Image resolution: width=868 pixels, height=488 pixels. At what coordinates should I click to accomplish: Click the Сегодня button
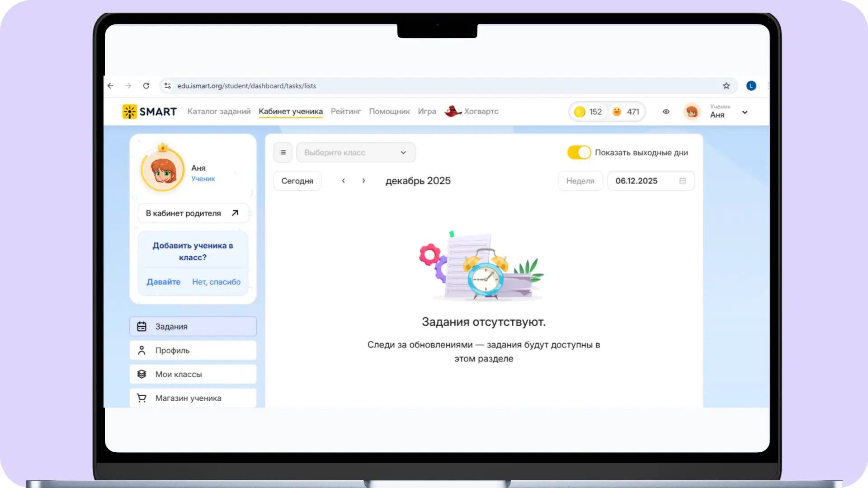pyautogui.click(x=297, y=181)
